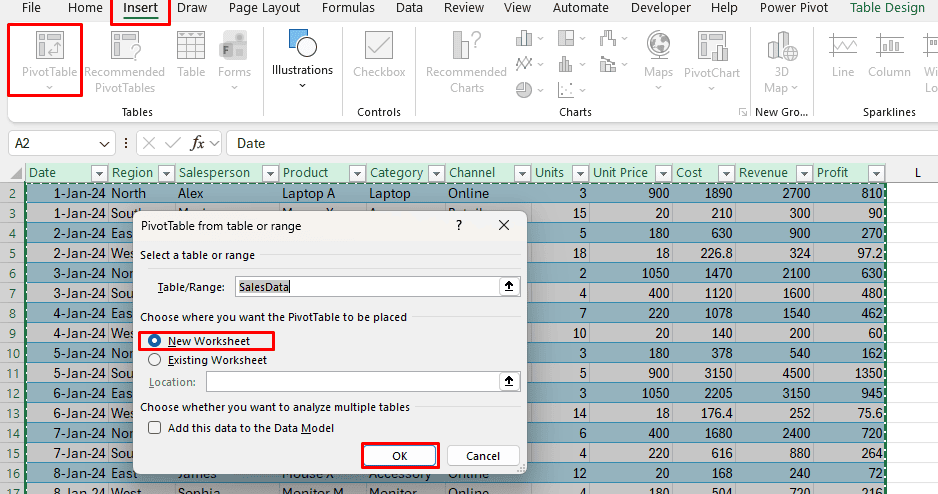The height and width of the screenshot is (494, 938).
Task: Close the PivotTable from table dialog
Action: tap(504, 225)
